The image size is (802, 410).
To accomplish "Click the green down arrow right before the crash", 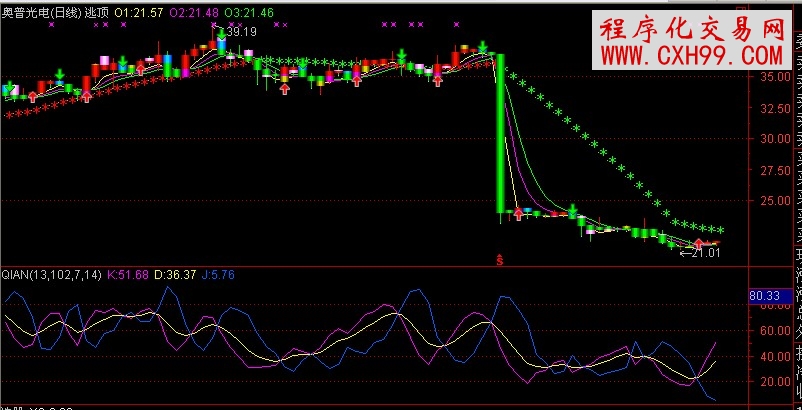I will tap(483, 47).
